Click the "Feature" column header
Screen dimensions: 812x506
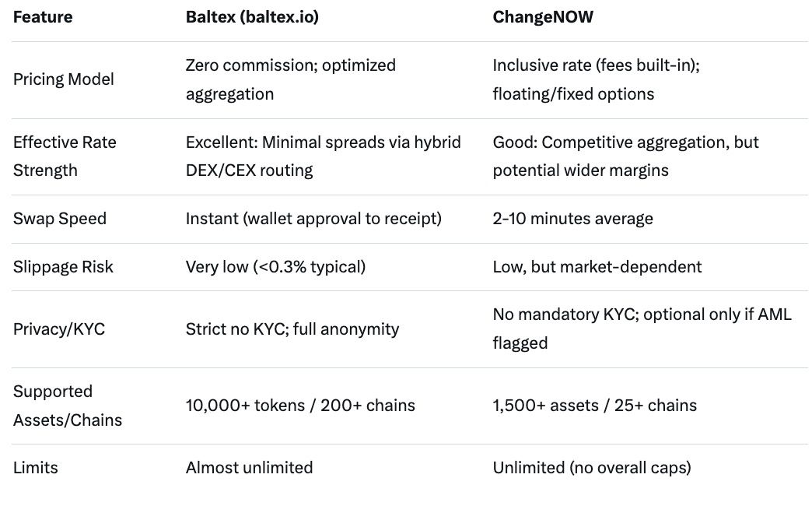42,17
